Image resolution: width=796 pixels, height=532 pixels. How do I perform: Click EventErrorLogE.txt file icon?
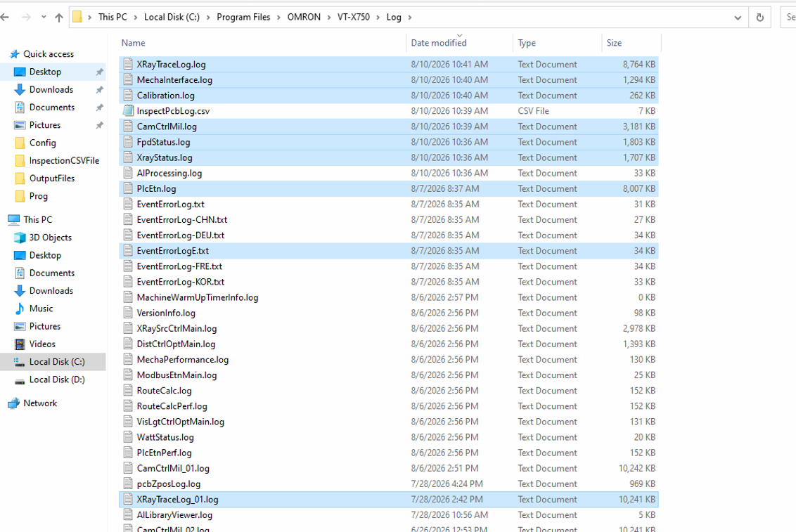click(128, 250)
